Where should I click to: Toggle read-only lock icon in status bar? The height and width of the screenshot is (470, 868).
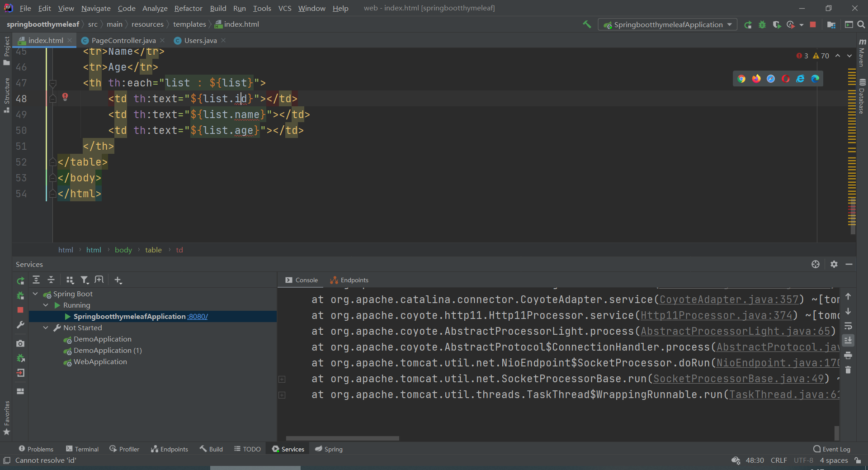point(858,461)
